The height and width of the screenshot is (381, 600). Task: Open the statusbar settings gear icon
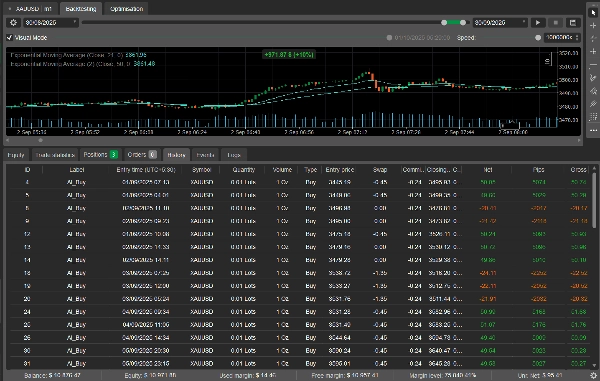point(593,376)
